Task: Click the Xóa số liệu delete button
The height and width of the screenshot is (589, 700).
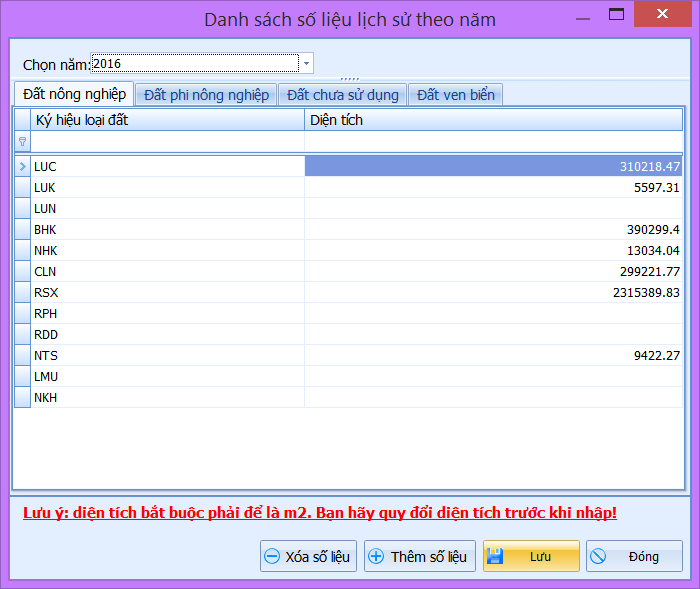Action: (x=308, y=557)
